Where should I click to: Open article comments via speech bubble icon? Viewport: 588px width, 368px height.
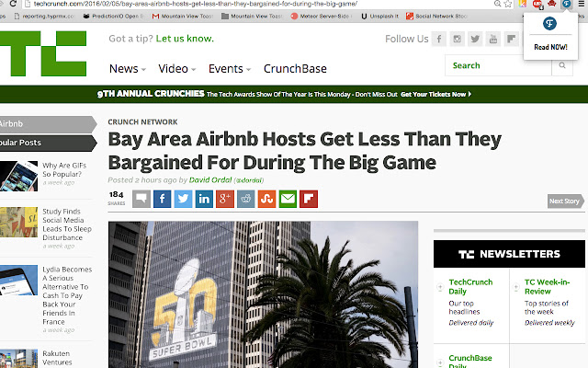(x=141, y=199)
